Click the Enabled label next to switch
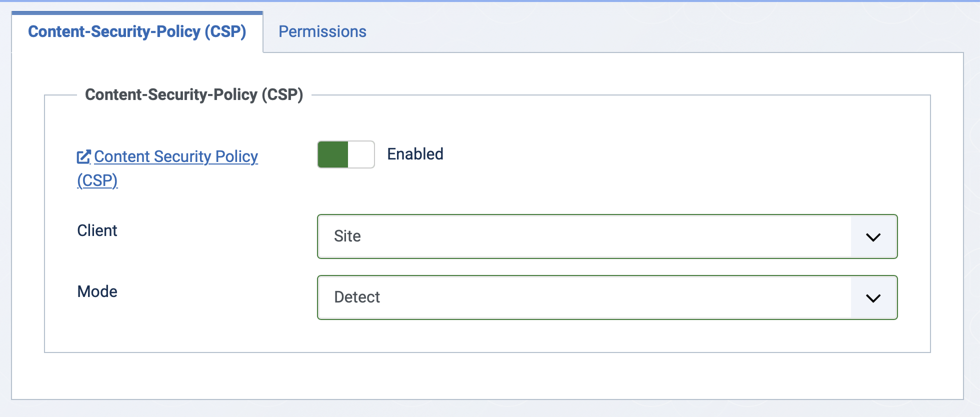The width and height of the screenshot is (980, 417). (x=415, y=154)
